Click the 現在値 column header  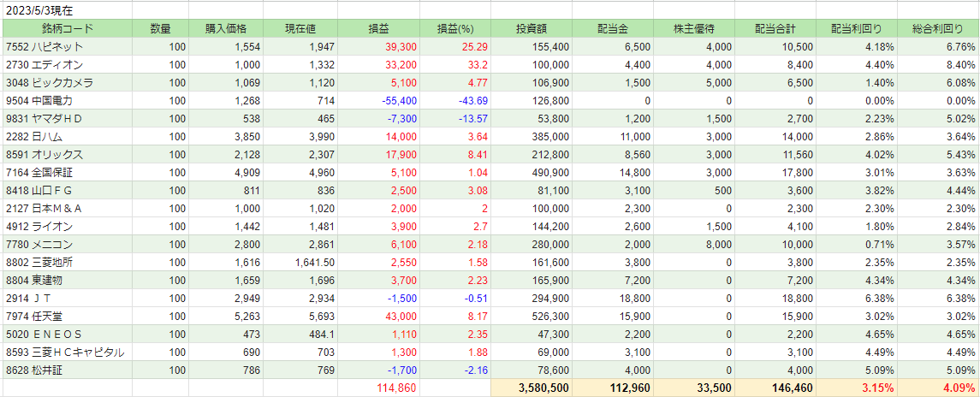tap(300, 29)
